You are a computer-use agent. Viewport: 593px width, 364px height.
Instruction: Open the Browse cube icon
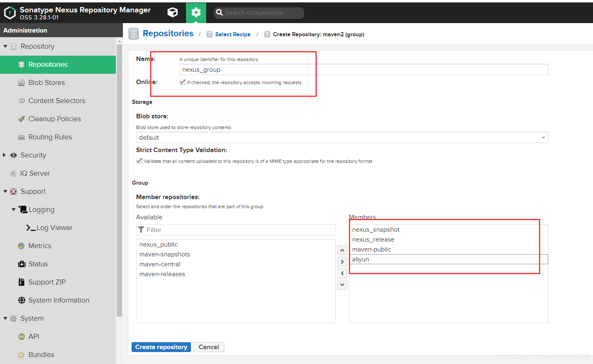pyautogui.click(x=172, y=12)
